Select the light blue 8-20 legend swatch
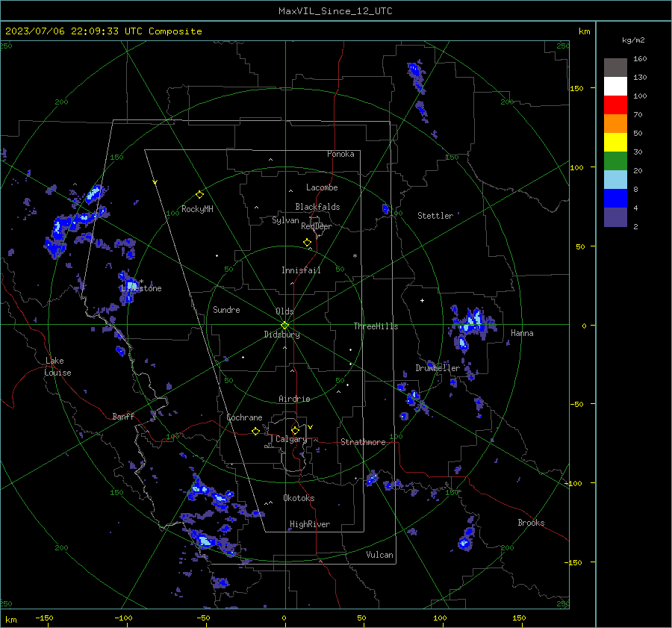 (x=615, y=180)
